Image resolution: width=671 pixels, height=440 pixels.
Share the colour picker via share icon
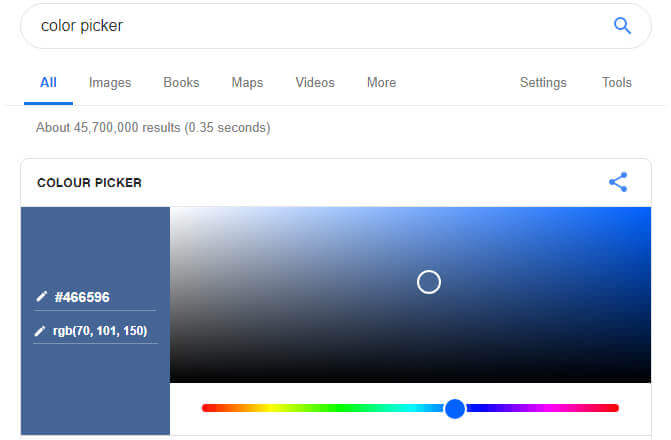[x=618, y=182]
